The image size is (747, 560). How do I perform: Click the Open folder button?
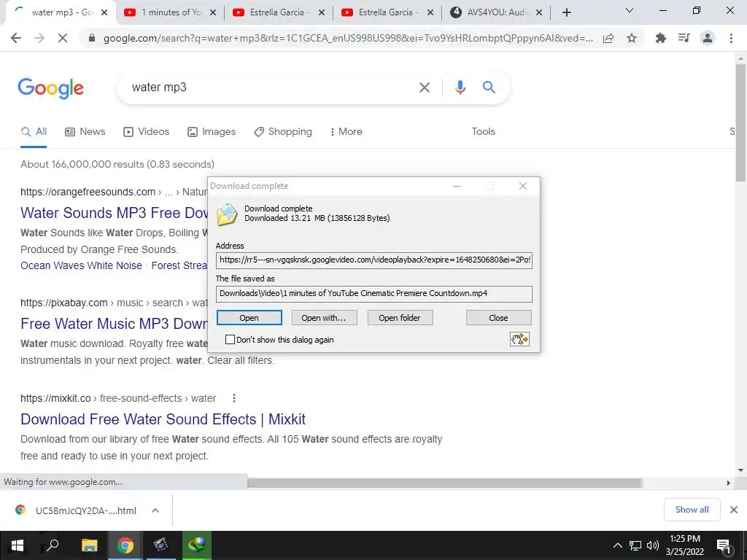pyautogui.click(x=400, y=318)
